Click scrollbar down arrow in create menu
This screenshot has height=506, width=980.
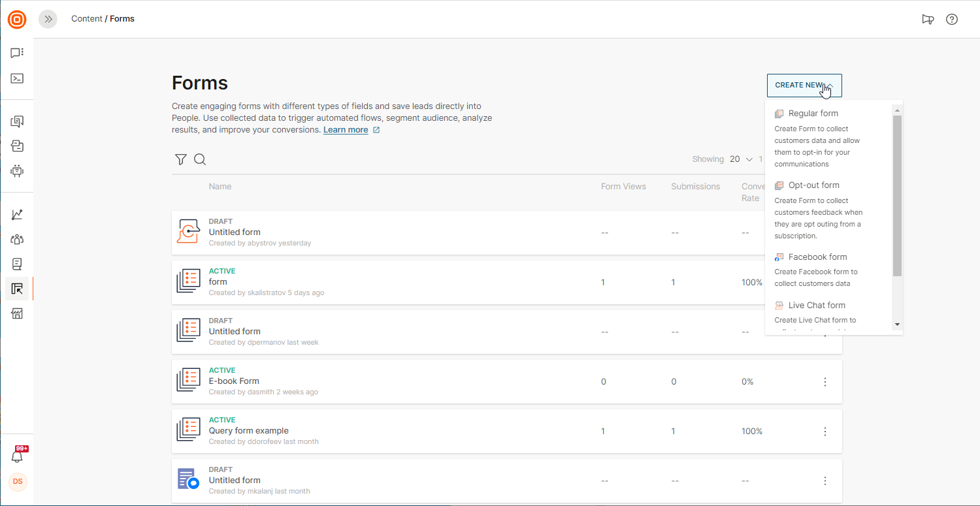coord(897,324)
